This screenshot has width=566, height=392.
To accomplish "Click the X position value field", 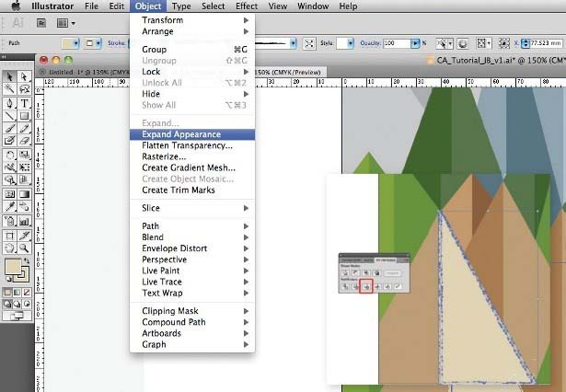I will pos(546,43).
